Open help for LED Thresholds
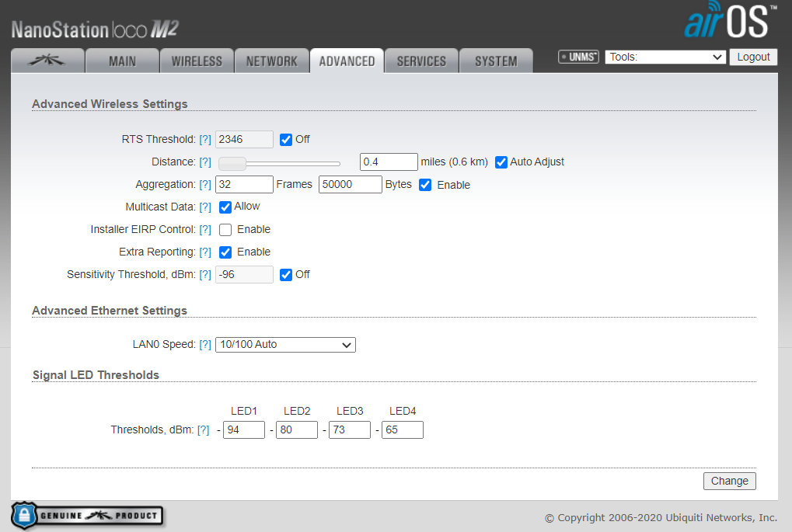Screen dimensions: 792x532 [x=203, y=430]
